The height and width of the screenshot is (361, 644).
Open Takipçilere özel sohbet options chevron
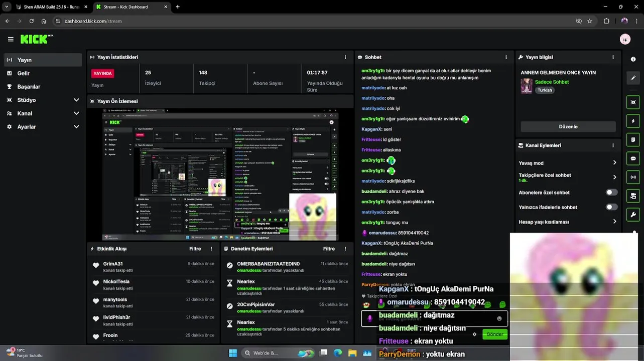point(614,177)
